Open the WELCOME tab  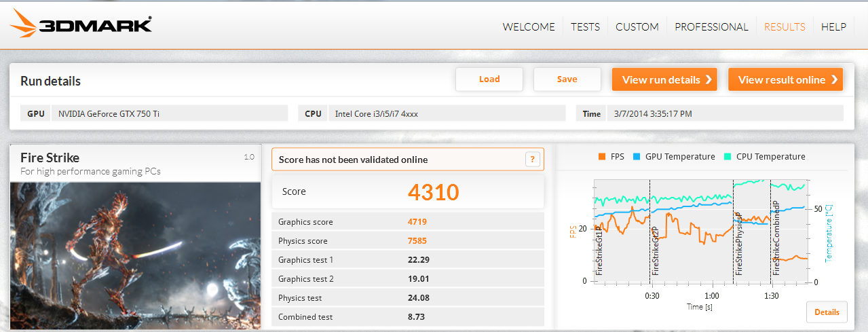pos(529,27)
